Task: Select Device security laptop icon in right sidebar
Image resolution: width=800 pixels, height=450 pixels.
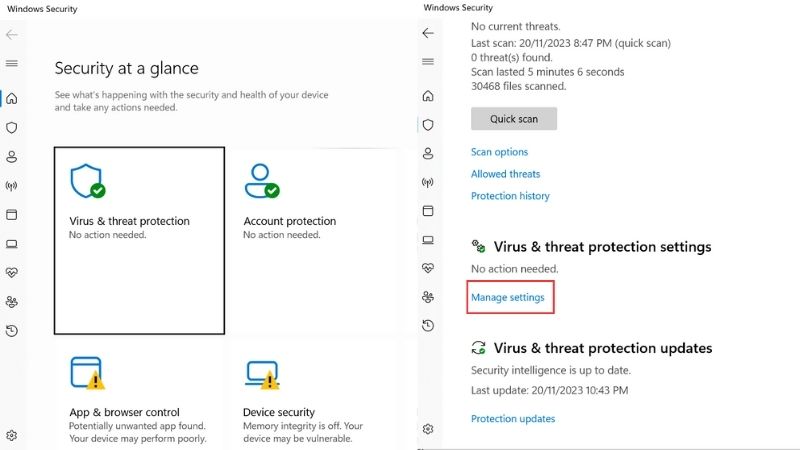Action: (428, 240)
